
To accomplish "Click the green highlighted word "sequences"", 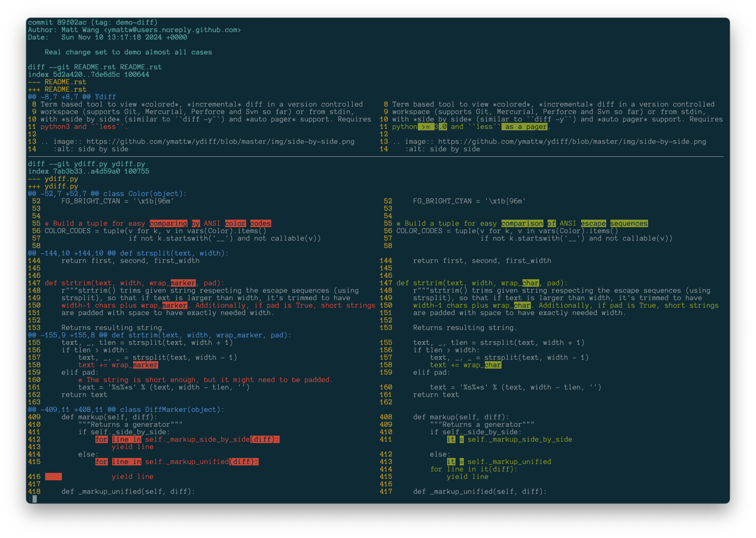I will tap(629, 223).
